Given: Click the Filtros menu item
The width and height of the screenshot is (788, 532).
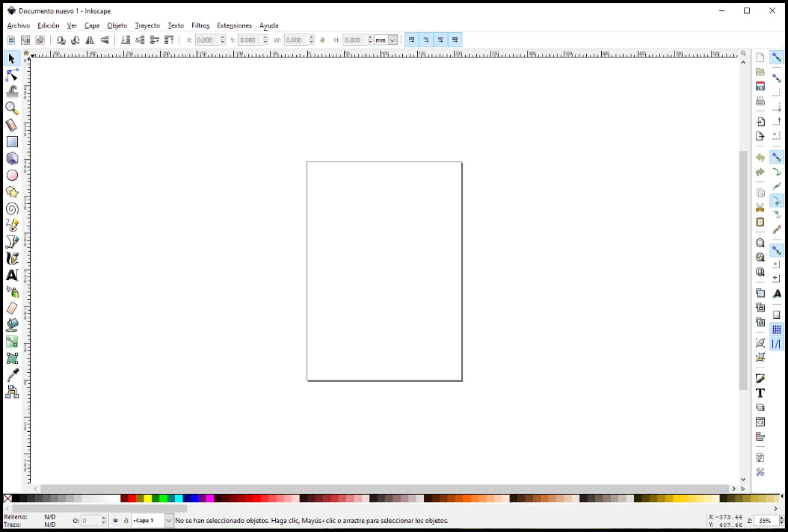Looking at the screenshot, I should pos(200,25).
